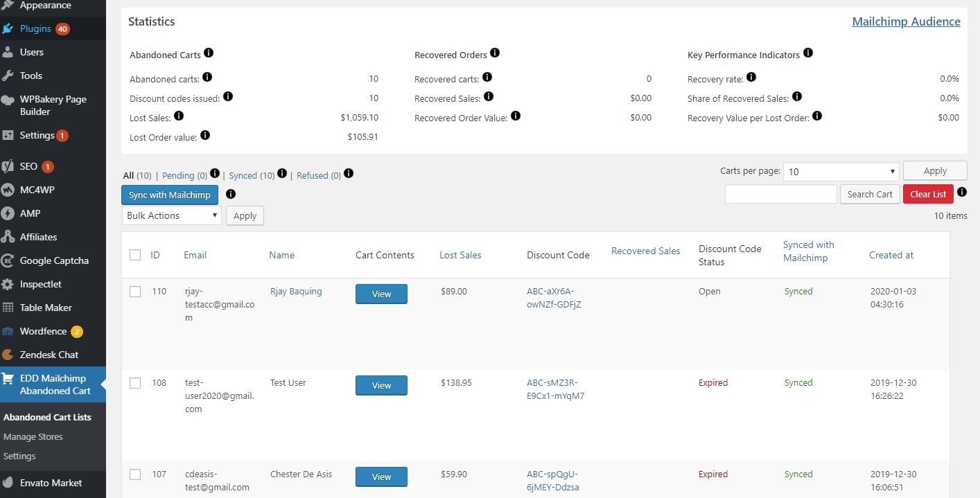Click the Table Maker grid icon
This screenshot has height=498, width=980.
coord(8,308)
